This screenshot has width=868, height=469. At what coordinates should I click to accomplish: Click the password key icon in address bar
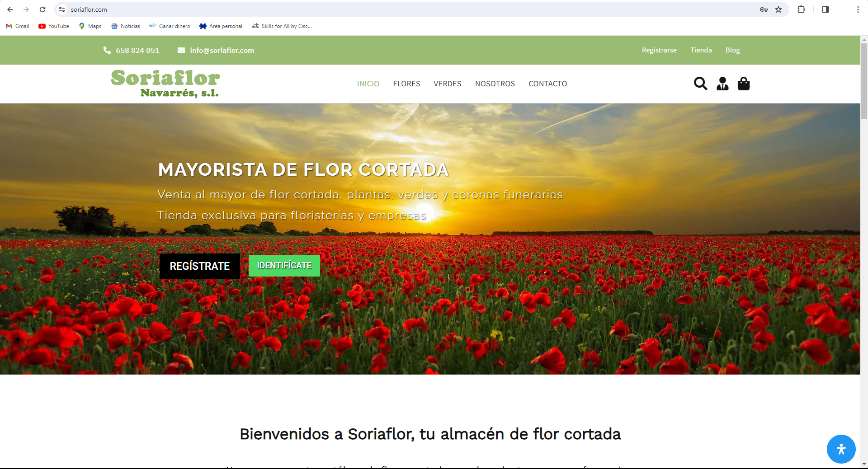tap(764, 9)
